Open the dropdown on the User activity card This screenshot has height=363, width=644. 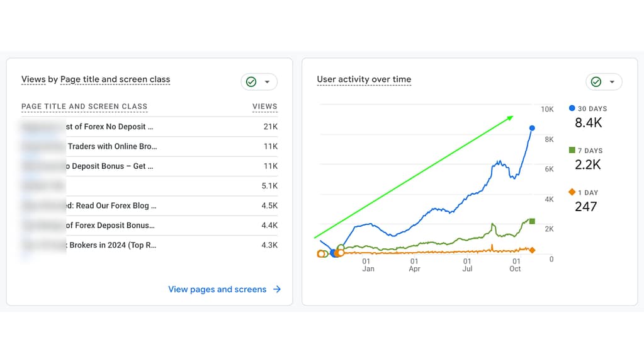point(612,82)
